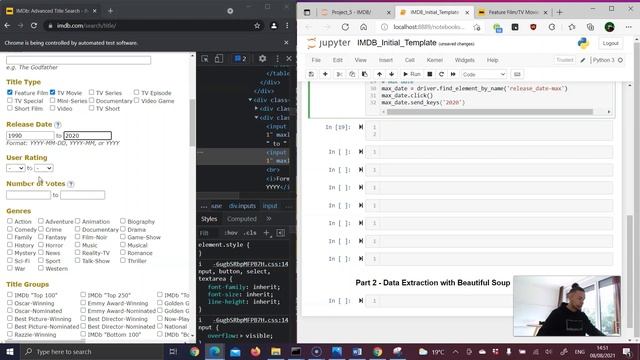The image size is (640, 360).
Task: Show more Styles pane tabs chevron
Action: [269, 219]
